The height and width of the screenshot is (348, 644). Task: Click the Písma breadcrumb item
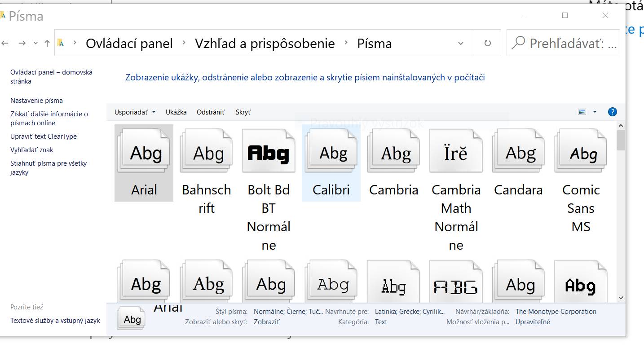pos(375,44)
